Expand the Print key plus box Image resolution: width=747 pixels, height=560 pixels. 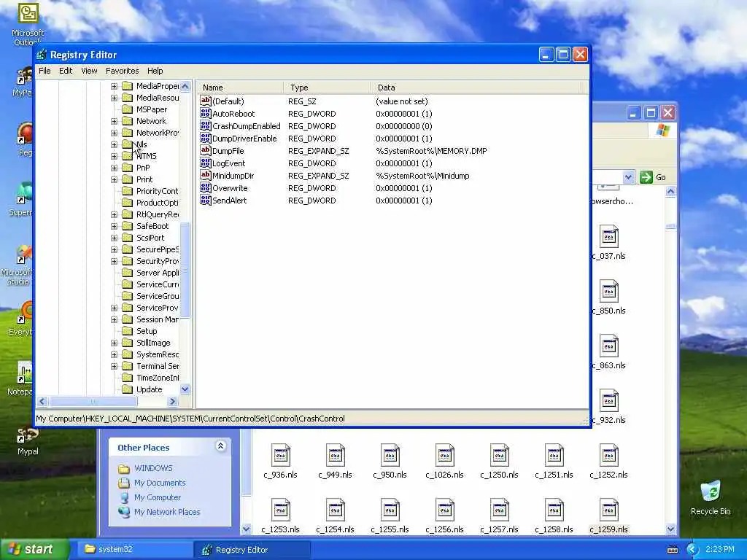114,179
